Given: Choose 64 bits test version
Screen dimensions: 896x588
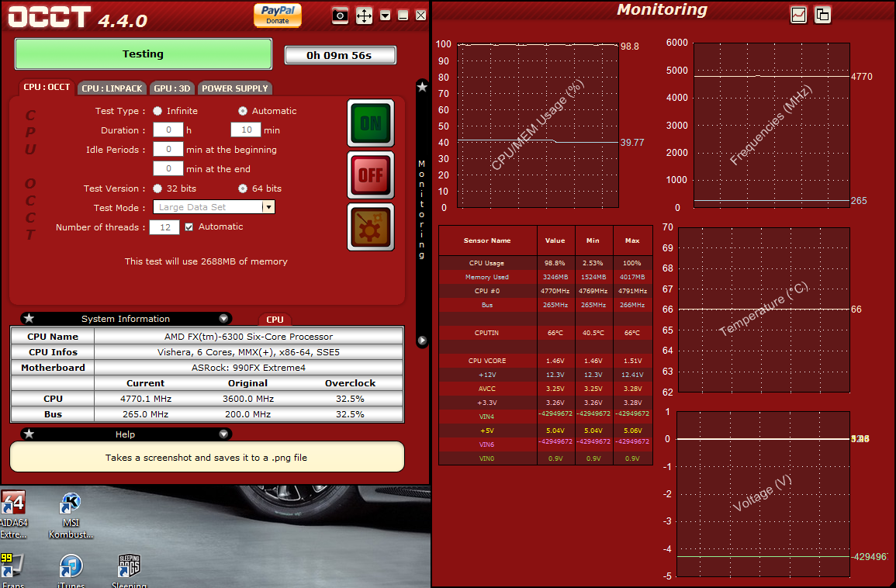Looking at the screenshot, I should (243, 188).
